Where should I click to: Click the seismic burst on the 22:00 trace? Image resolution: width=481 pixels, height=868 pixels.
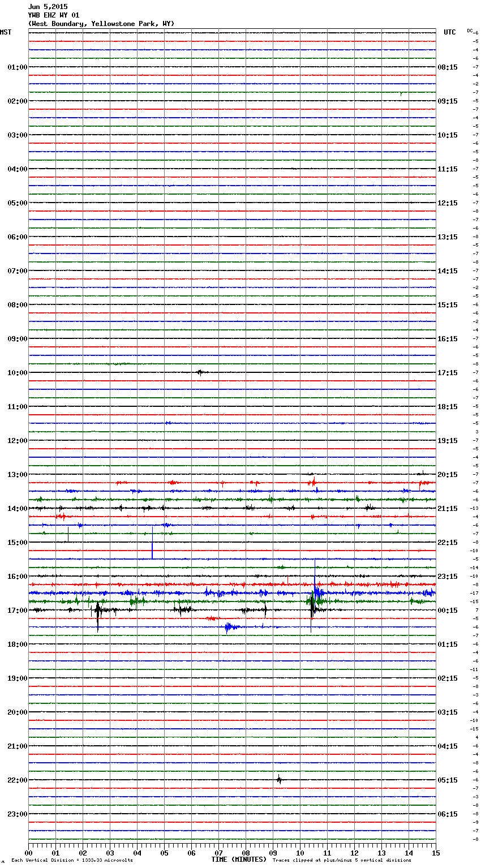click(279, 780)
